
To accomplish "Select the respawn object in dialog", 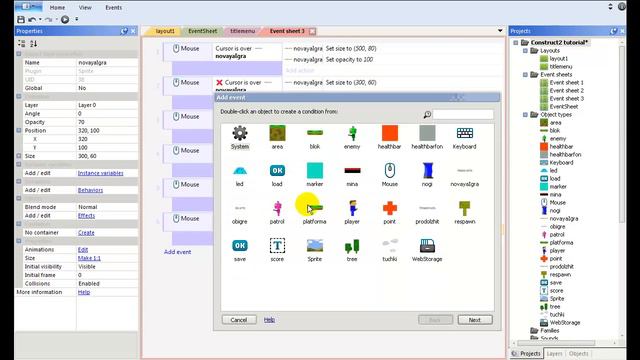I will pyautogui.click(x=464, y=212).
